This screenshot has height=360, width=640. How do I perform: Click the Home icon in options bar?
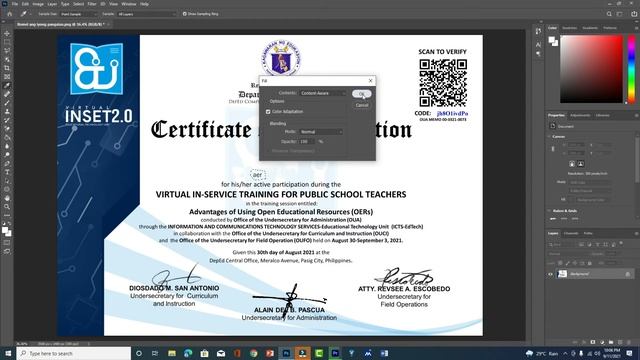(9, 14)
